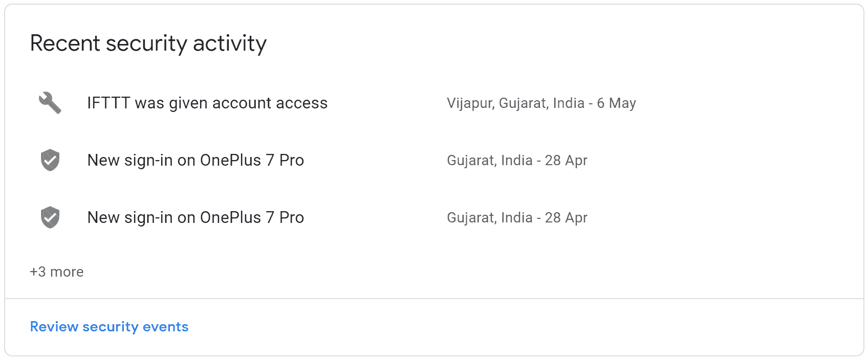Open the second 'New sign-in on OnePlus 7 Pro' event
The width and height of the screenshot is (868, 361).
[434, 217]
